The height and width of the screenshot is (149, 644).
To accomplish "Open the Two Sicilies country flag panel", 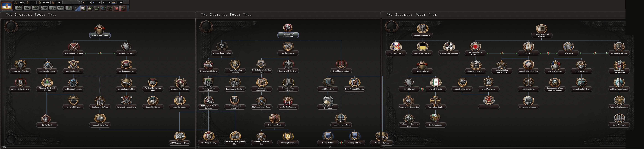I will coord(6,6).
